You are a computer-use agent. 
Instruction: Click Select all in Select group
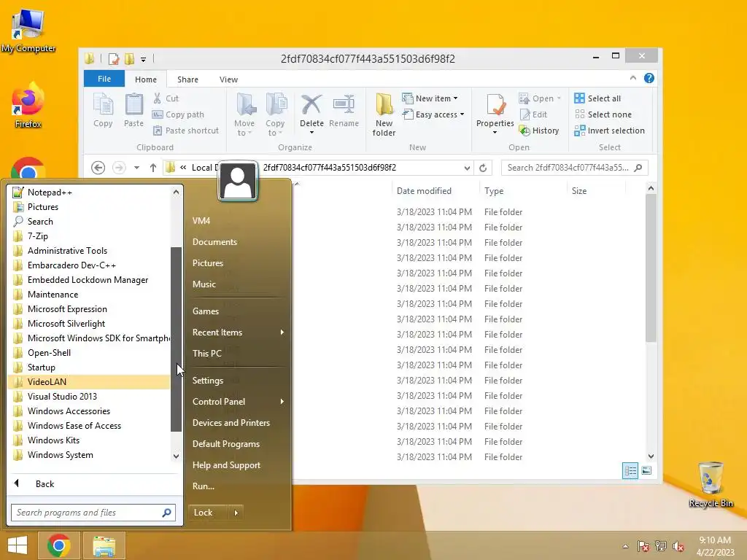(x=597, y=98)
